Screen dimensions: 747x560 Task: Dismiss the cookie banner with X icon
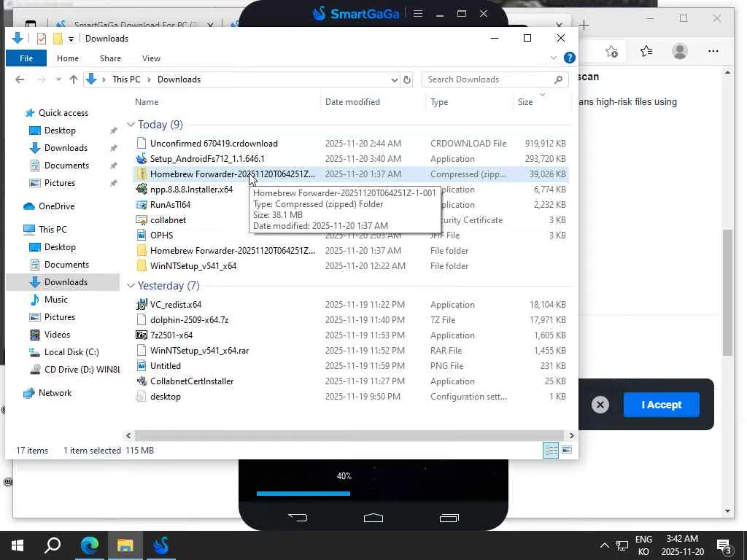click(x=600, y=405)
